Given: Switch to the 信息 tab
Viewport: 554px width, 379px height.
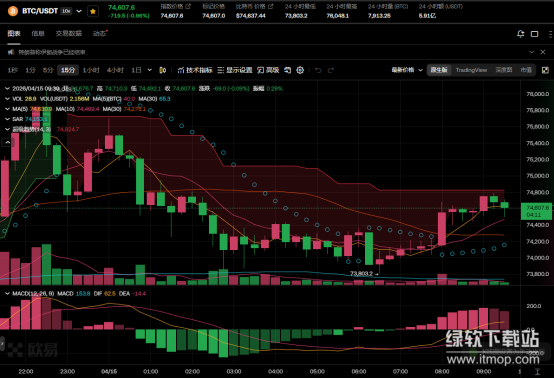Looking at the screenshot, I should (x=38, y=34).
